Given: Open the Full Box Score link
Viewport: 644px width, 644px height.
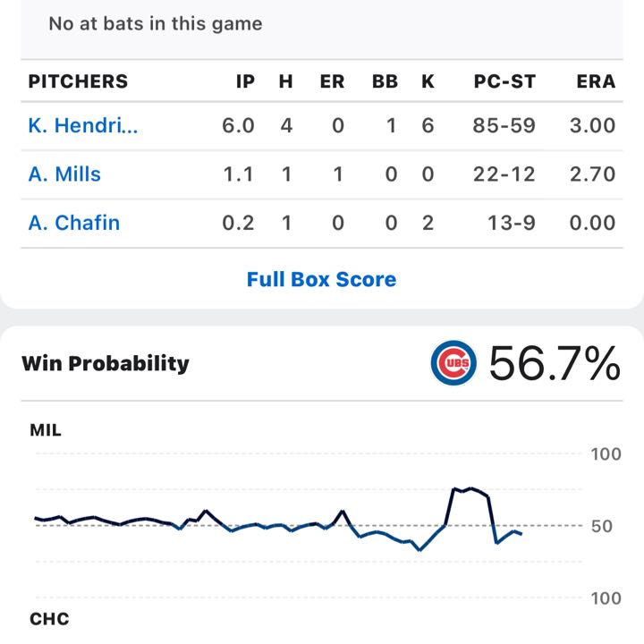Looking at the screenshot, I should (x=321, y=279).
